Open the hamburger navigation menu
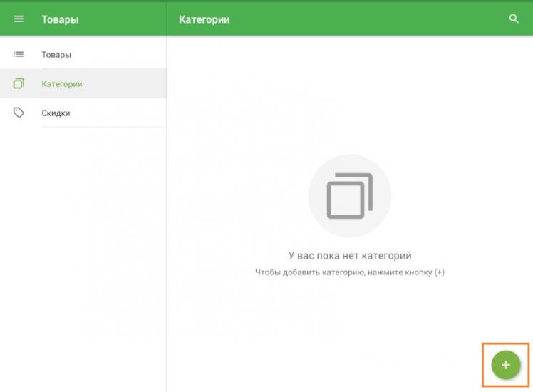The image size is (533, 392). pos(19,19)
